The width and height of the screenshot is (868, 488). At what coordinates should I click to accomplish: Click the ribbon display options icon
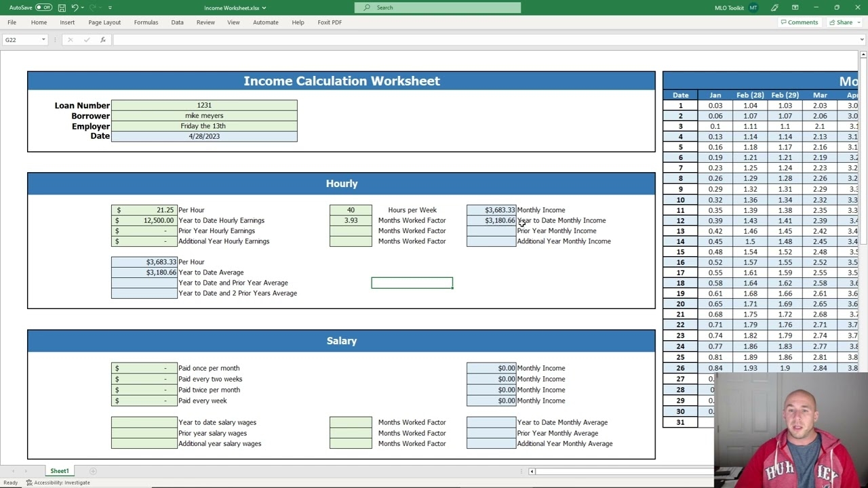[x=795, y=7]
